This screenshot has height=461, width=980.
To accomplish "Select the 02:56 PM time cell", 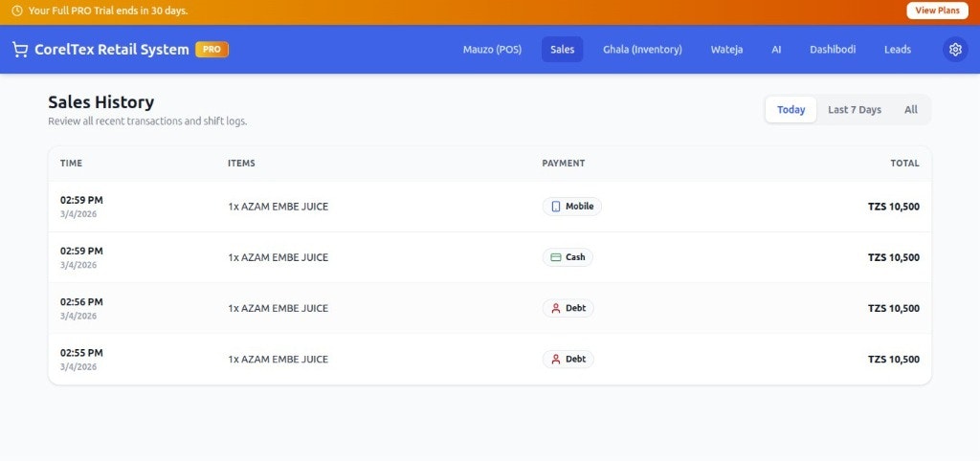I will [x=81, y=301].
